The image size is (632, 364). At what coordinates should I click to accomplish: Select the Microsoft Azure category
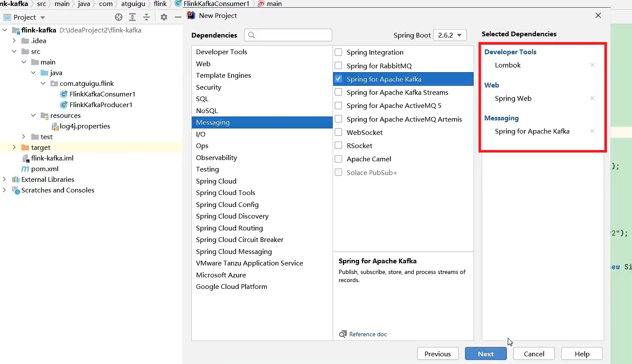pyautogui.click(x=262, y=275)
